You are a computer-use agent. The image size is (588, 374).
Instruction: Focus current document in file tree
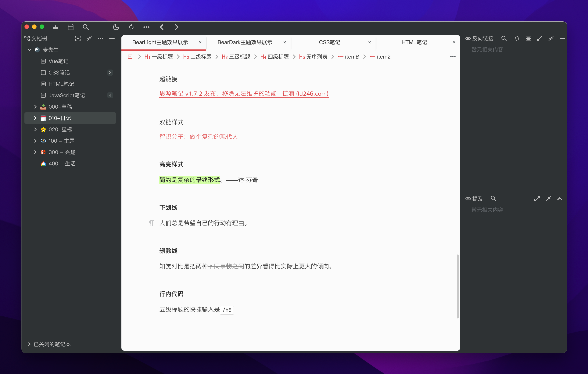pyautogui.click(x=78, y=38)
